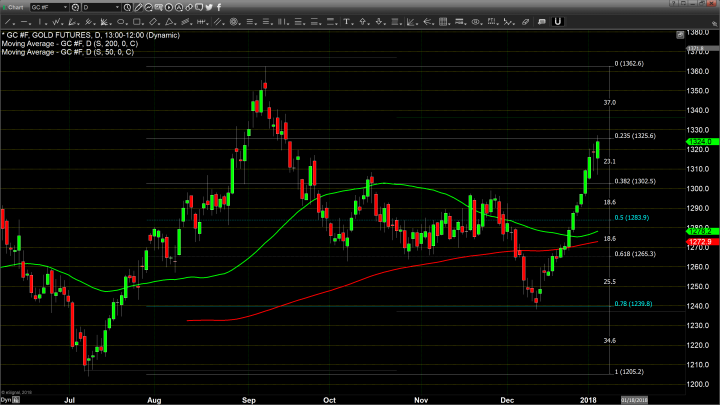The height and width of the screenshot is (405, 720).
Task: Select the ellipse drawing tool
Action: (119, 20)
